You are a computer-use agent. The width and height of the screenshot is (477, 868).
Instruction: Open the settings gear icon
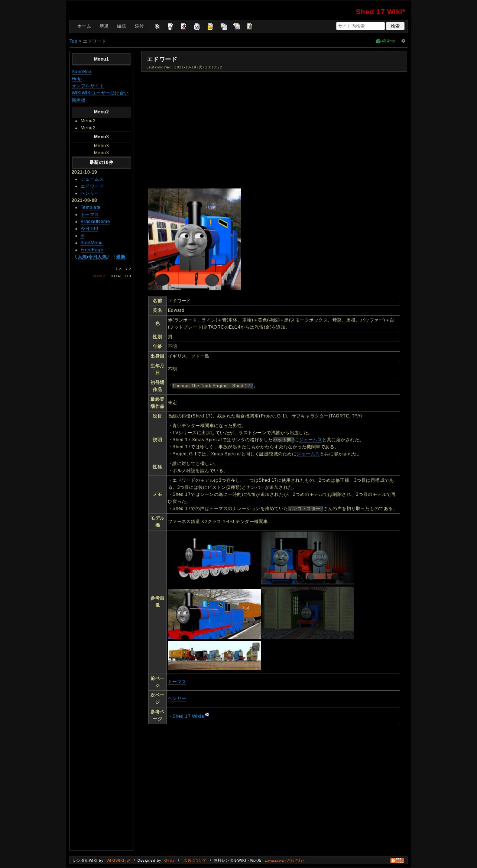(403, 41)
